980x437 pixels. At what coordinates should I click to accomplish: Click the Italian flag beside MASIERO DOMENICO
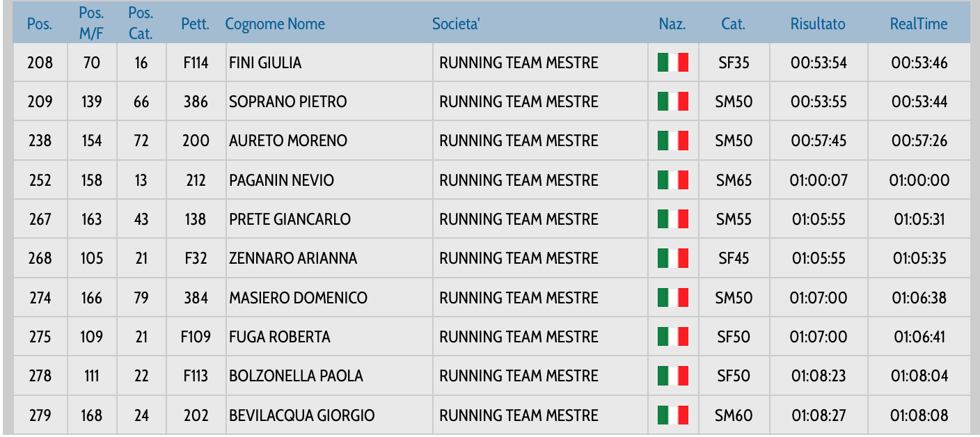pyautogui.click(x=672, y=298)
